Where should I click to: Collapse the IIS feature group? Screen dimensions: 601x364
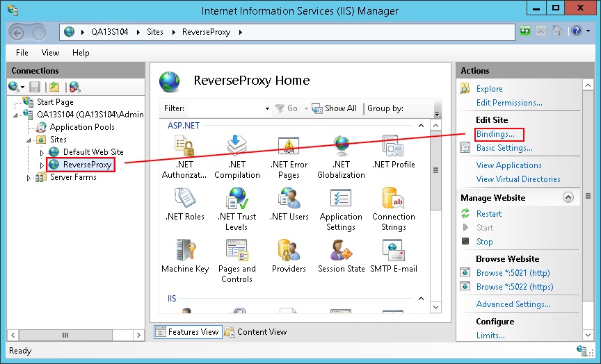pyautogui.click(x=421, y=298)
